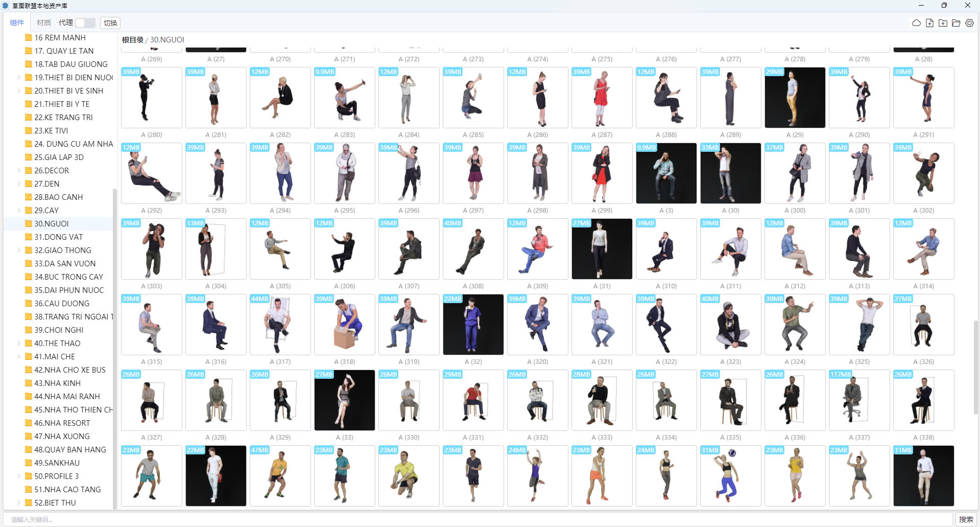This screenshot has width=980, height=527.
Task: Click the 搜索 search button
Action: (x=966, y=519)
